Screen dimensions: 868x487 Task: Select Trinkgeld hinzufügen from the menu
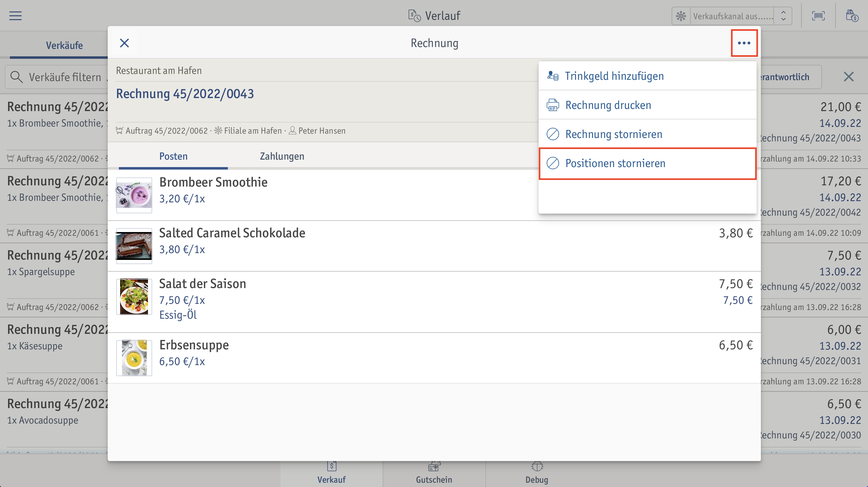coord(647,76)
